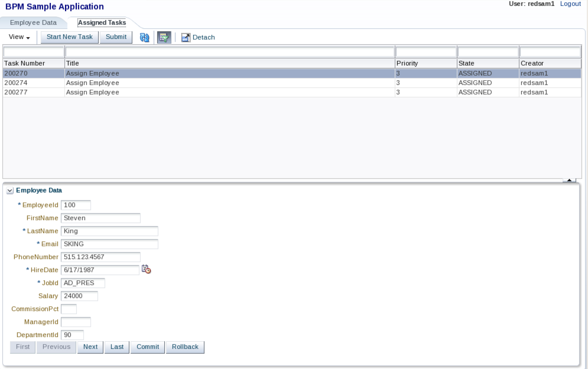The image size is (588, 369).
Task: Click the priority cell of task 200277
Action: pyautogui.click(x=426, y=93)
